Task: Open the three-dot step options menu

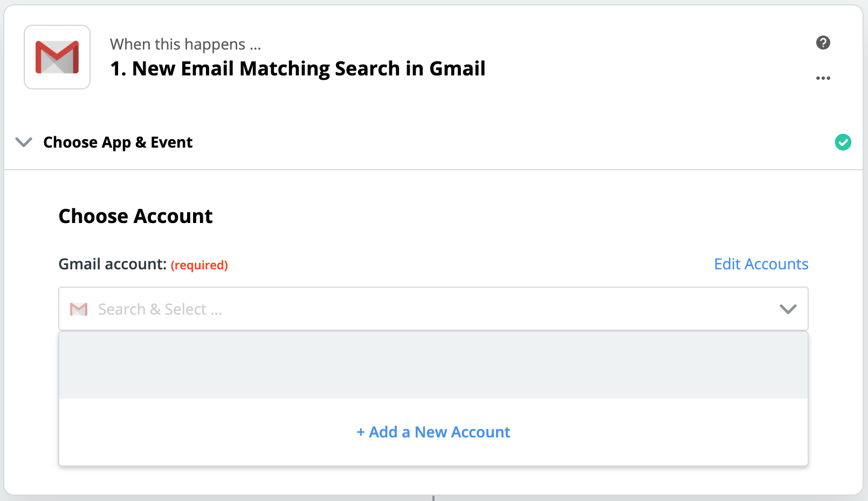Action: coord(823,78)
